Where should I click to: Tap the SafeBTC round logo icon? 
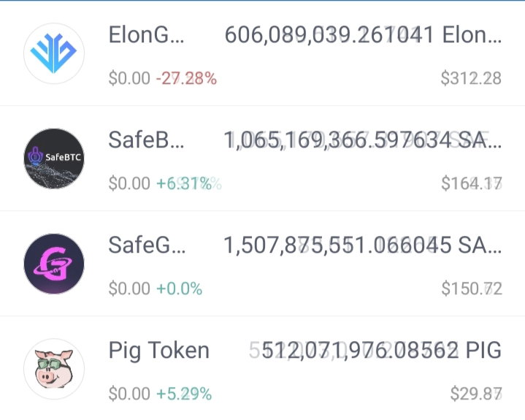(x=54, y=158)
